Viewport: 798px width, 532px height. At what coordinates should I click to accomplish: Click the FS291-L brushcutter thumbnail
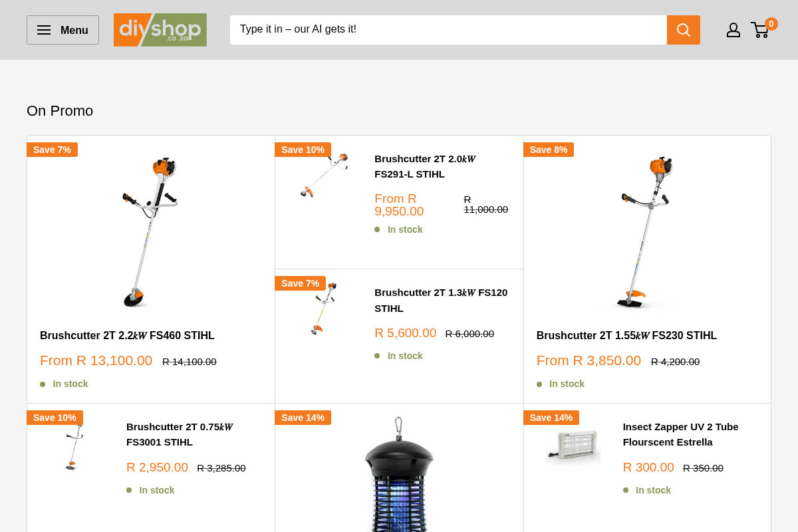point(325,176)
